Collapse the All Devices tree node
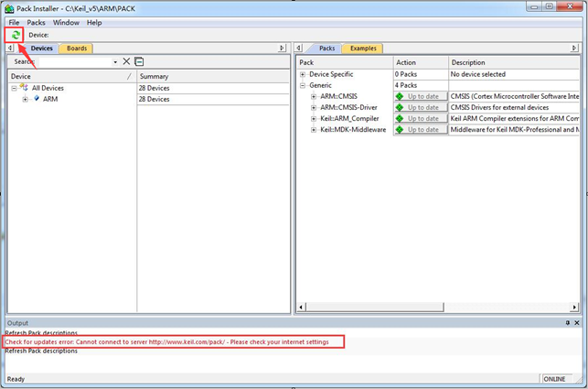588x389 pixels. (15, 88)
